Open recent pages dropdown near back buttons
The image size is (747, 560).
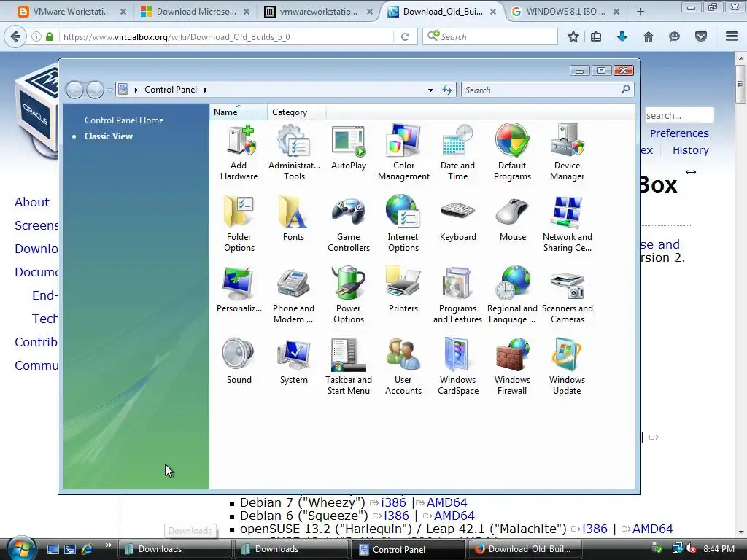pos(109,90)
